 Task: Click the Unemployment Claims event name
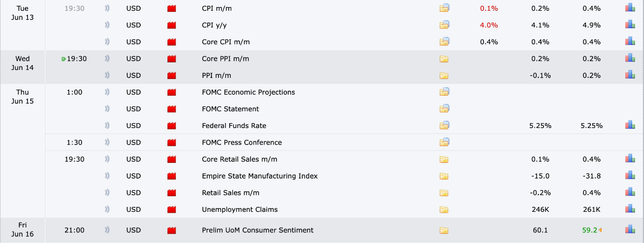coord(239,209)
